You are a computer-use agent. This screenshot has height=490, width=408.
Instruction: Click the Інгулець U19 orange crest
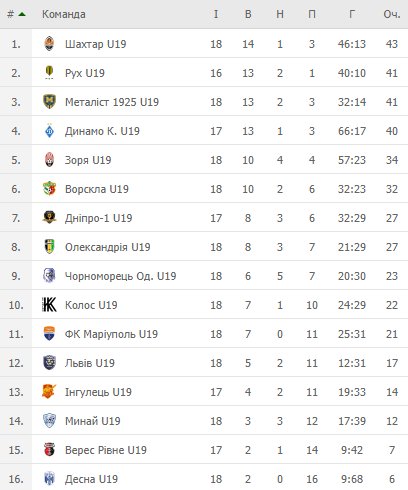coord(49,392)
